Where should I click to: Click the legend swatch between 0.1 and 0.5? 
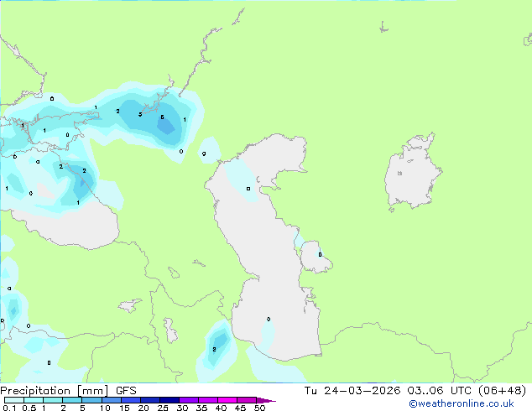14,400
